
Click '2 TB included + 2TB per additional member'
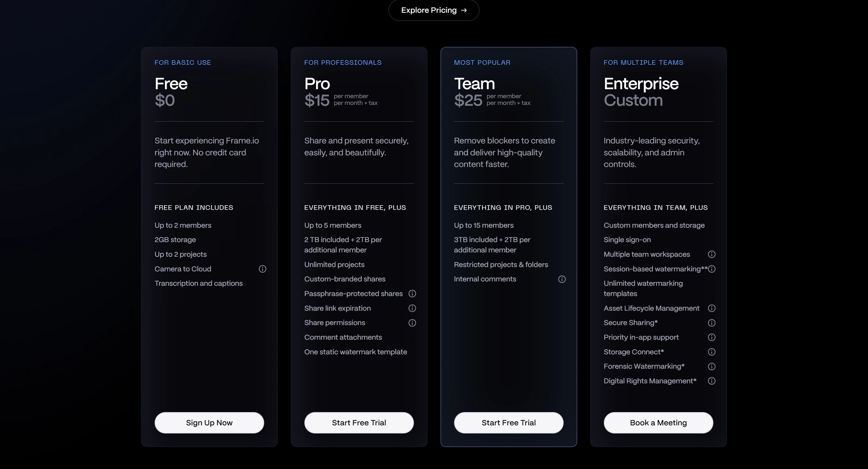pyautogui.click(x=343, y=245)
